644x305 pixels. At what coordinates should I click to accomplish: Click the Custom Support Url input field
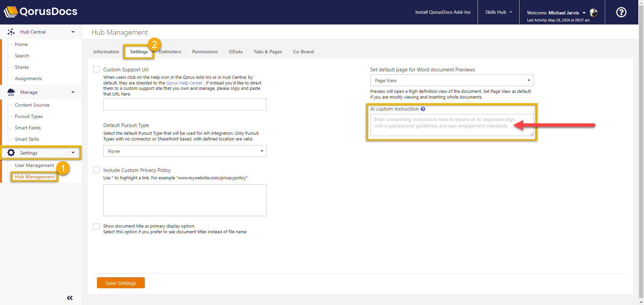pos(185,104)
